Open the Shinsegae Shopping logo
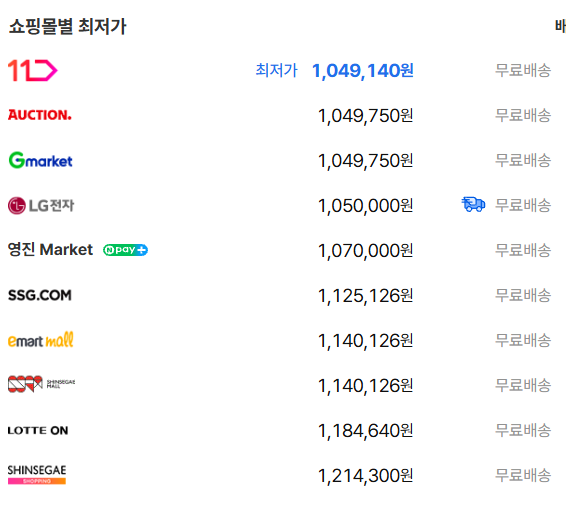566x508 pixels. (37, 474)
